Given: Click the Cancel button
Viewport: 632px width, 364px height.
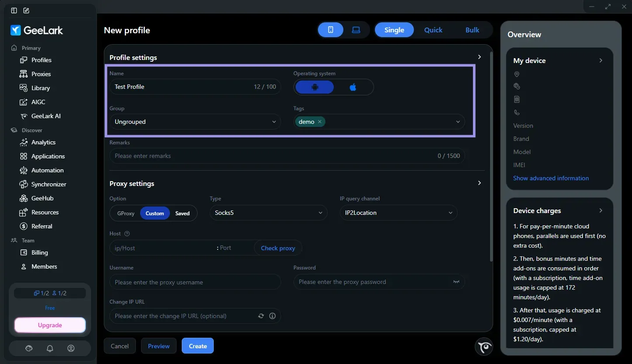Looking at the screenshot, I should click(120, 346).
